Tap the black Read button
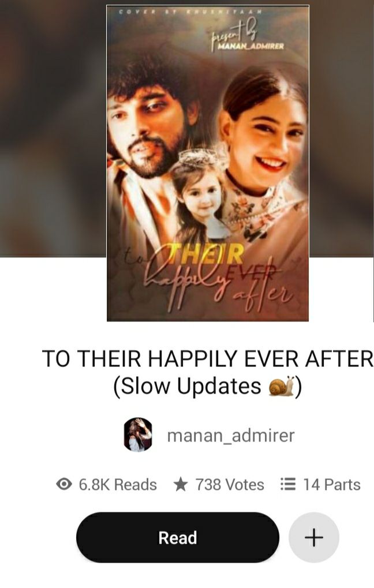Viewport: 374px width, 588px height. pos(177,537)
